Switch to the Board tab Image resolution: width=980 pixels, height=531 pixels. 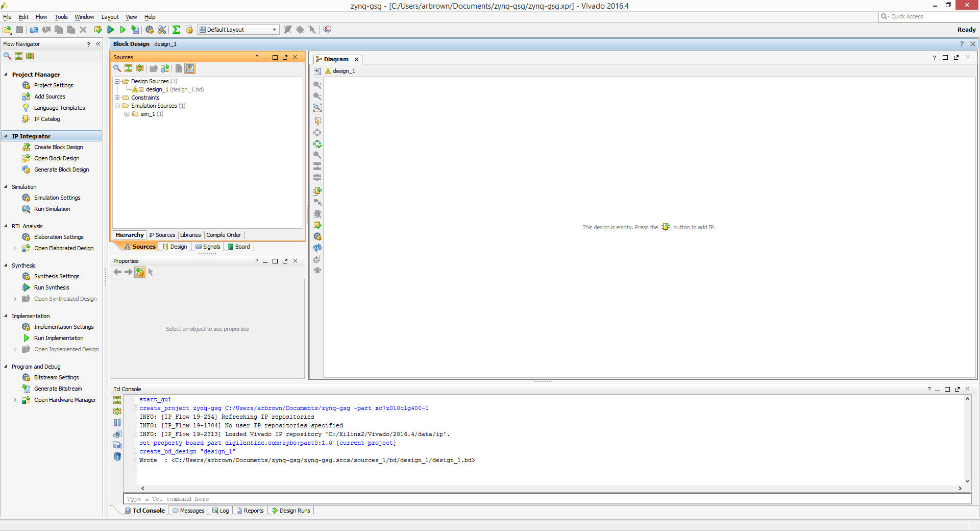click(x=239, y=247)
